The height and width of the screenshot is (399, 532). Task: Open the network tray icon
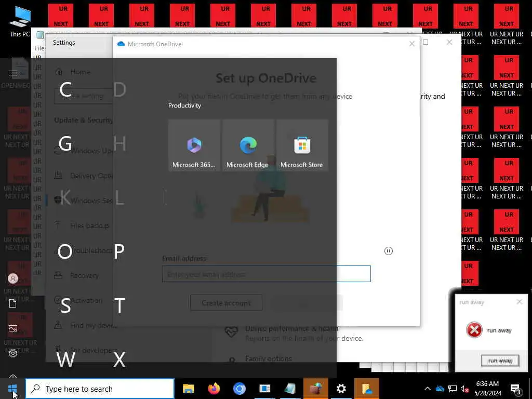point(453,389)
